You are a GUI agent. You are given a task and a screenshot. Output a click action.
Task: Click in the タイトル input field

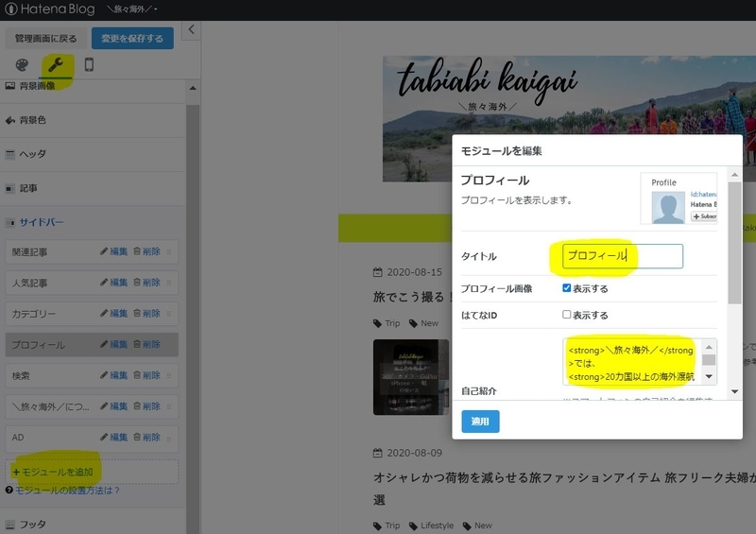click(x=623, y=256)
